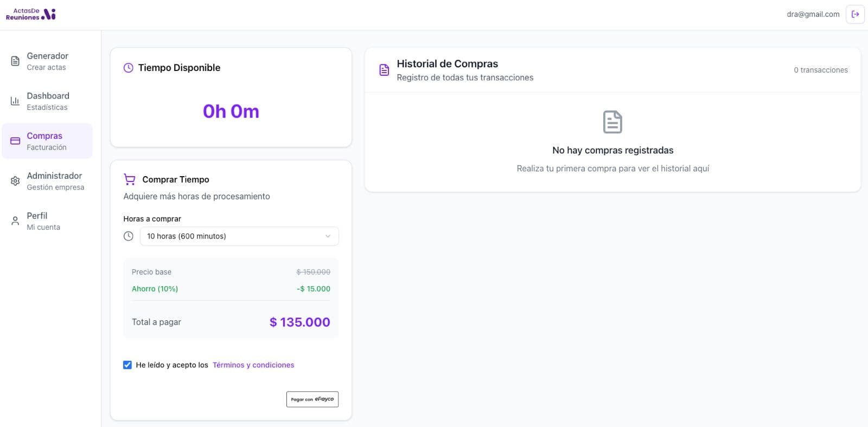Click the ActasDe Reuniones logo
Screen dimensions: 868x427
coord(31,14)
